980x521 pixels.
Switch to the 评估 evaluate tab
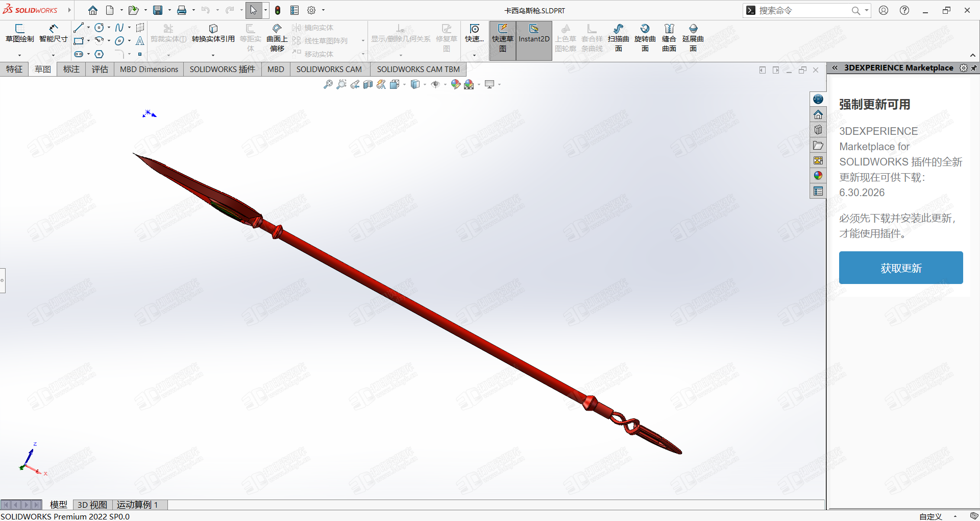coord(100,69)
